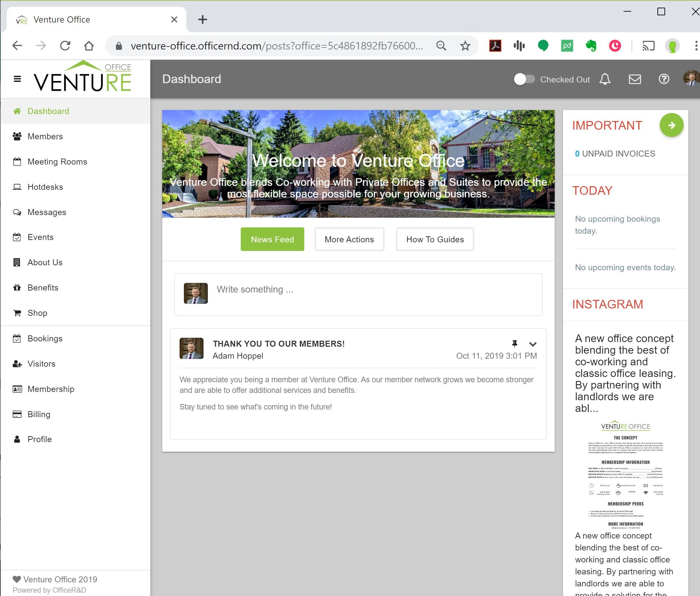The image size is (700, 596).
Task: Click the Powered by OfficeR&D link
Action: pyautogui.click(x=49, y=590)
